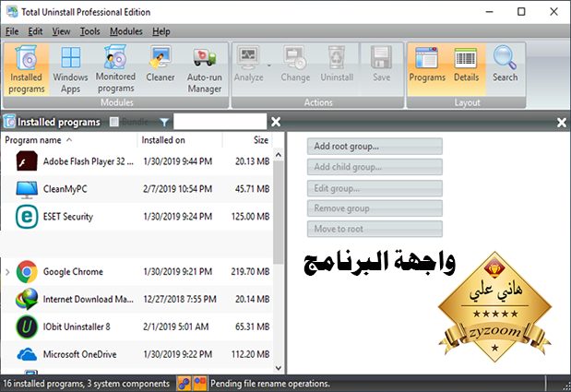Click the Edit group button

pyautogui.click(x=375, y=188)
